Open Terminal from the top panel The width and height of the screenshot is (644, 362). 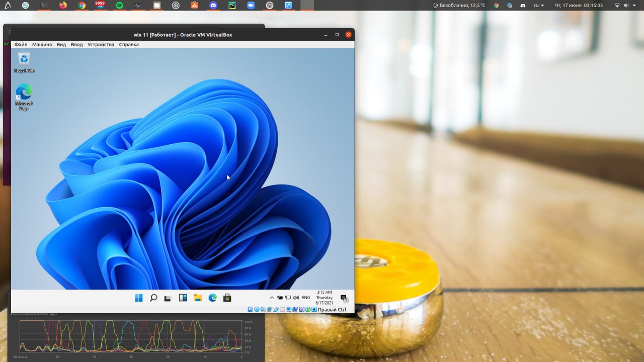(44, 5)
